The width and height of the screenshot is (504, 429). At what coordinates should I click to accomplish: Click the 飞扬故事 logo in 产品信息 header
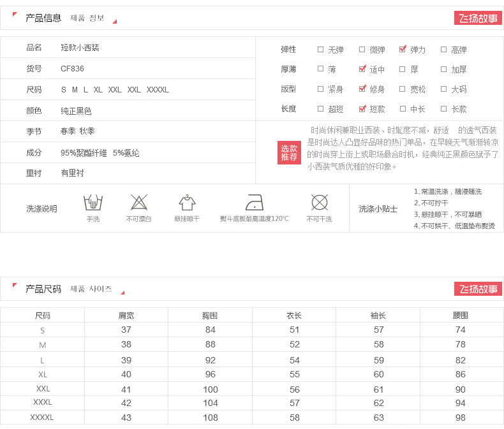[x=478, y=18]
